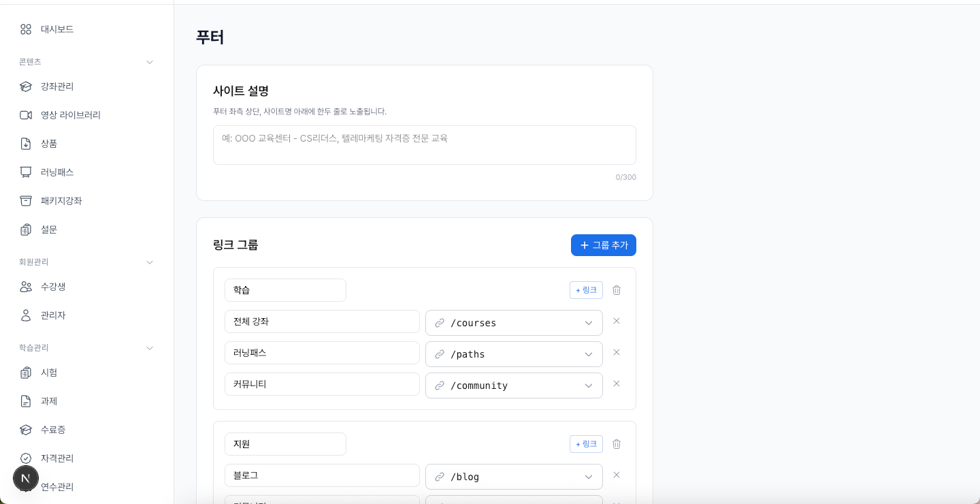980x504 pixels.
Task: Delete the 지원 group with trash icon
Action: point(617,444)
